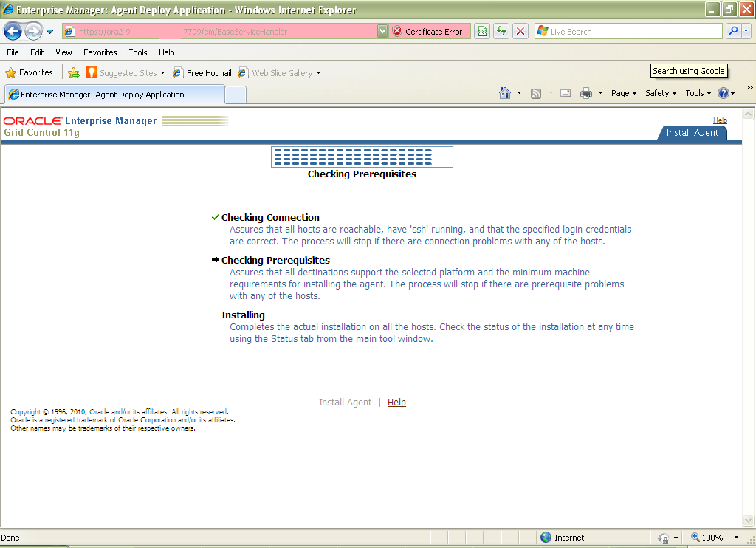Click the Read Mail envelope icon
Viewport: 756px width, 548px height.
[566, 93]
